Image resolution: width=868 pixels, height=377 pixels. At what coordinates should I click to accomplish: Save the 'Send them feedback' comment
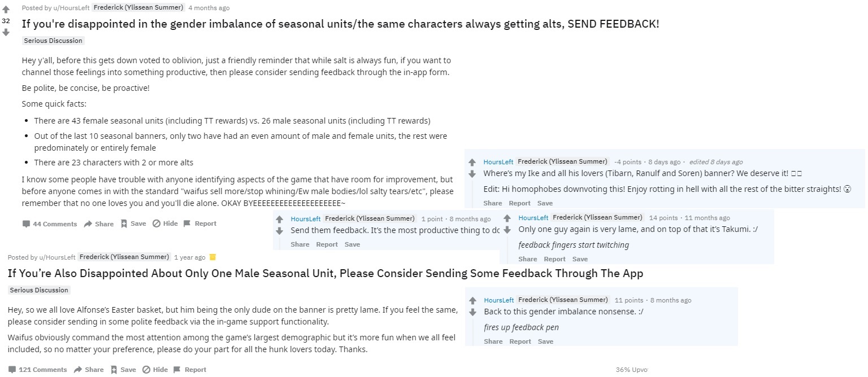352,244
